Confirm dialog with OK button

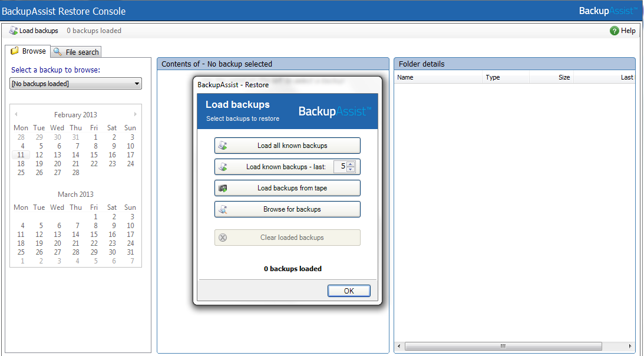tap(349, 291)
